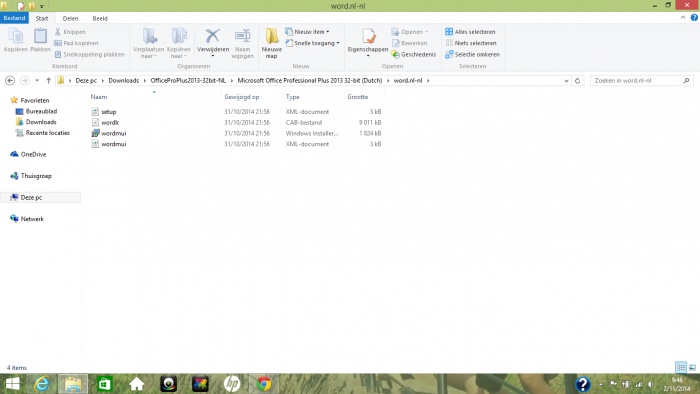
Task: Open the recent locations dropdown arrow
Action: click(x=37, y=81)
